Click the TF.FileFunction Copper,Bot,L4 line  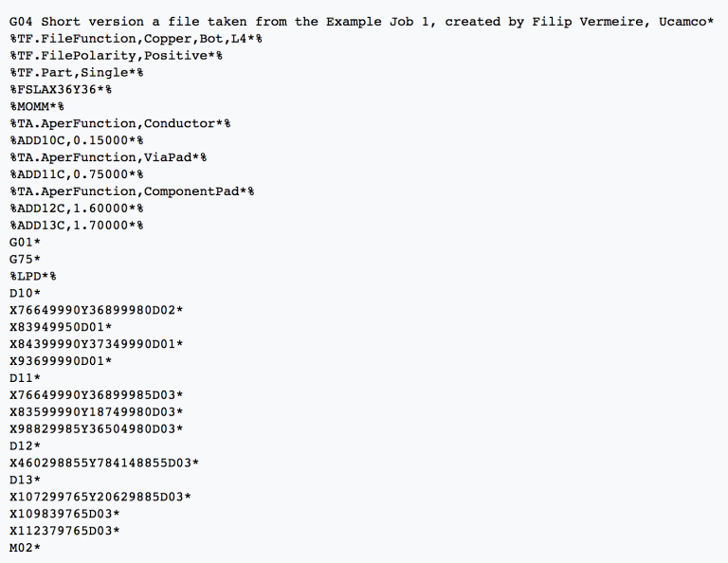point(136,38)
